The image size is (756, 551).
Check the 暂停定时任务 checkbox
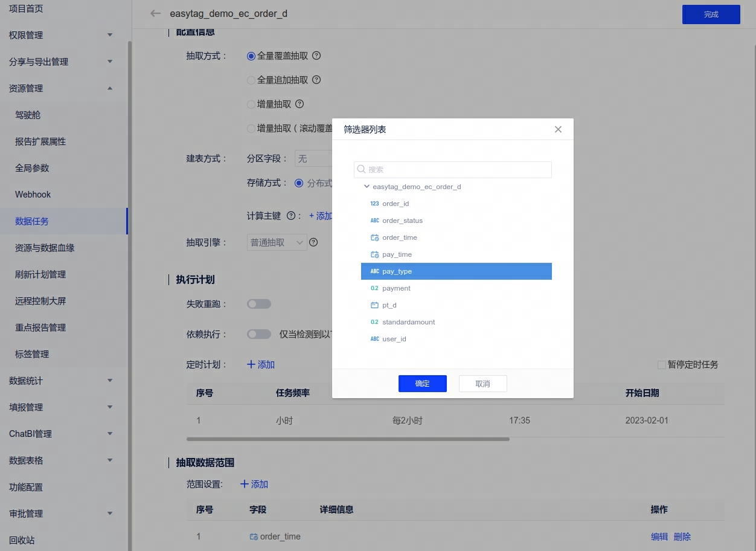click(x=662, y=365)
